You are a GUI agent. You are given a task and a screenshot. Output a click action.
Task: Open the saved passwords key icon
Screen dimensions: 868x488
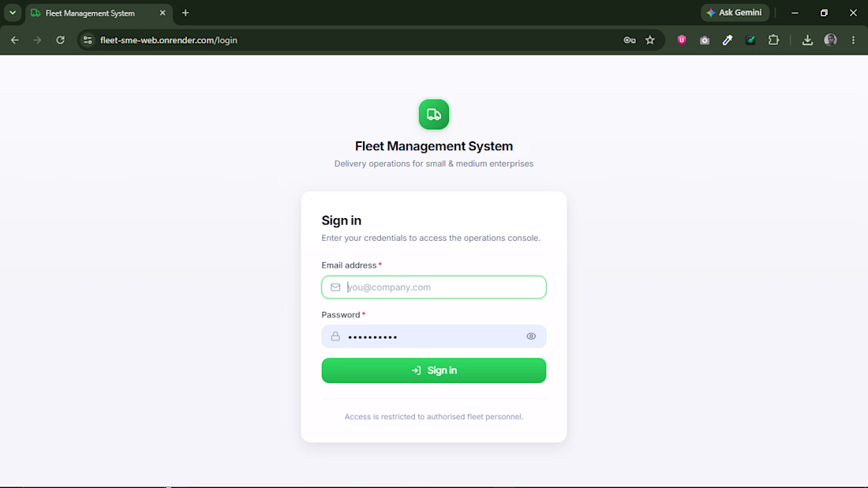click(x=630, y=40)
